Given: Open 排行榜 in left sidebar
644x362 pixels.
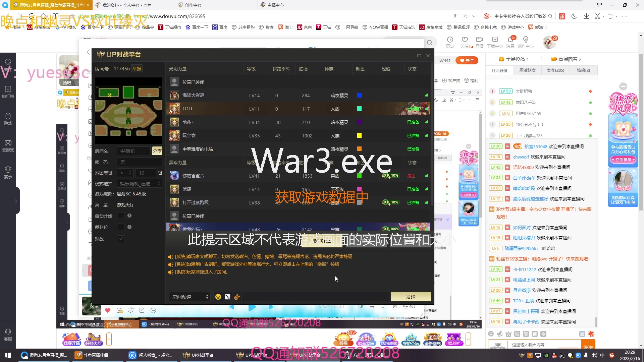Looking at the screenshot, I should 8,92.
